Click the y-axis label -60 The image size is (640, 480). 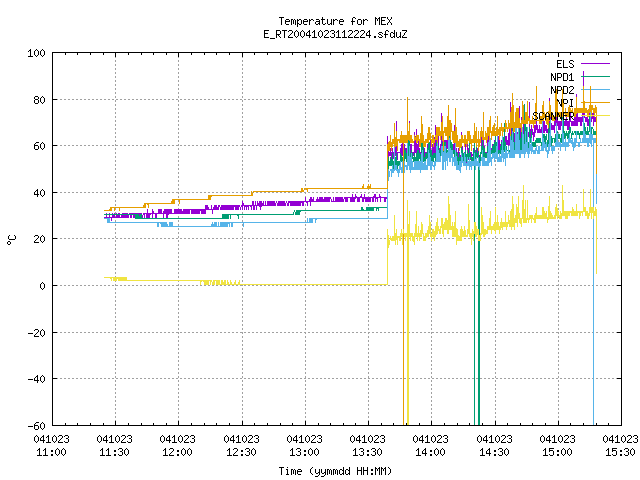(36, 426)
